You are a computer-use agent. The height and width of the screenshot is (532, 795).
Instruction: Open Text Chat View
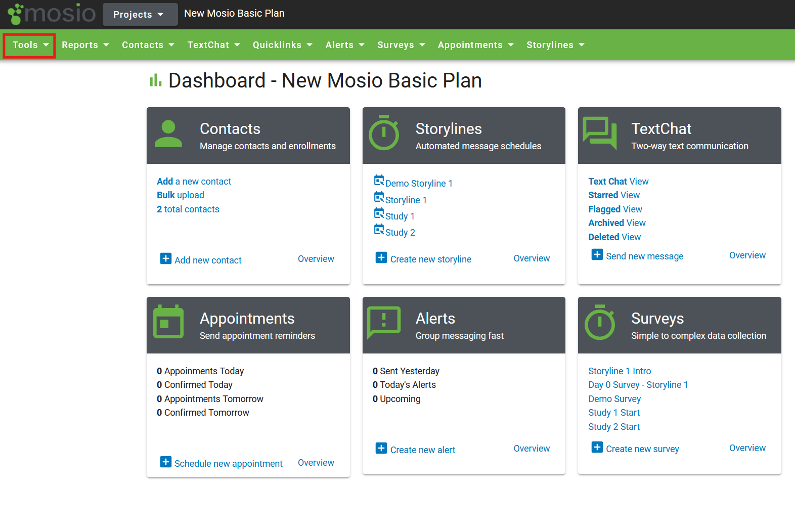tap(619, 182)
